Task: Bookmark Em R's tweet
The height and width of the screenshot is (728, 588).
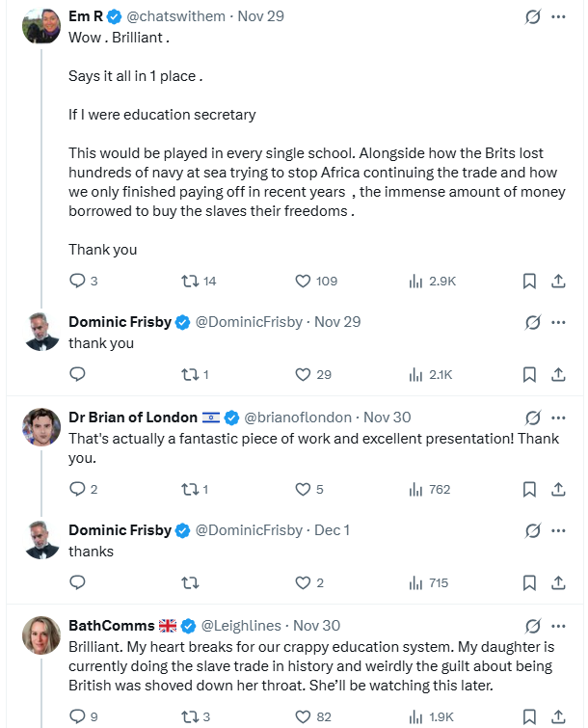Action: (529, 281)
